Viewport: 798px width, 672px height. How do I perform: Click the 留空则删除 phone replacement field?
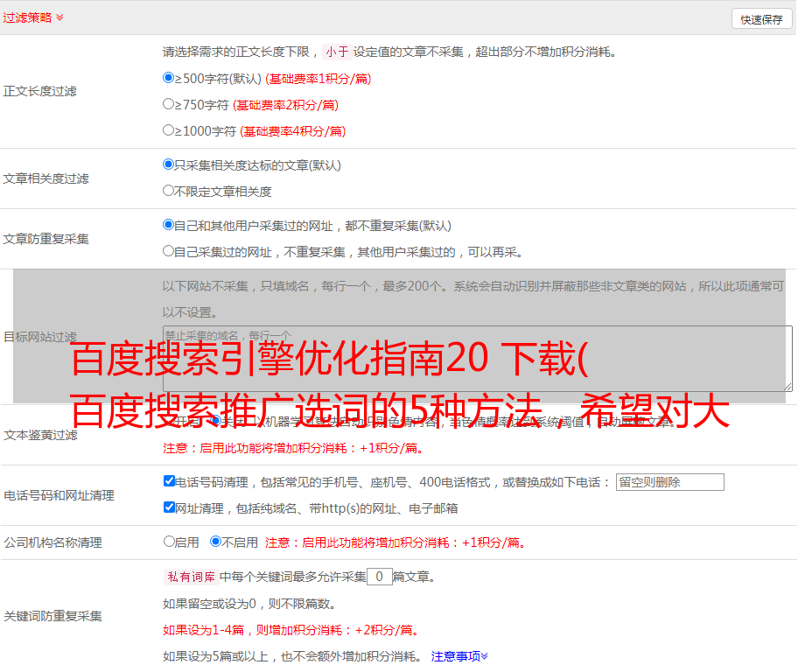(x=669, y=482)
